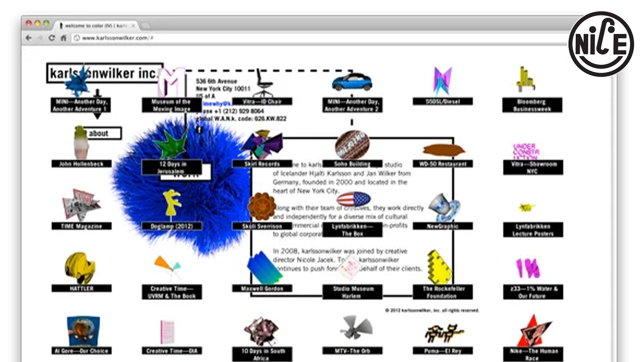Open the 'Lynfabrikken—The Box' project label
This screenshot has height=362, width=644.
pos(352,230)
